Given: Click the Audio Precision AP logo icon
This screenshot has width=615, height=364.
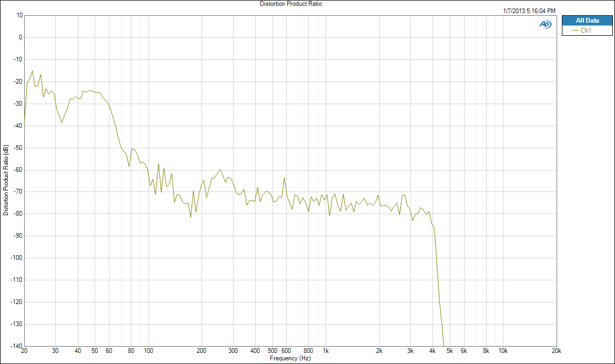Looking at the screenshot, I should (545, 24).
